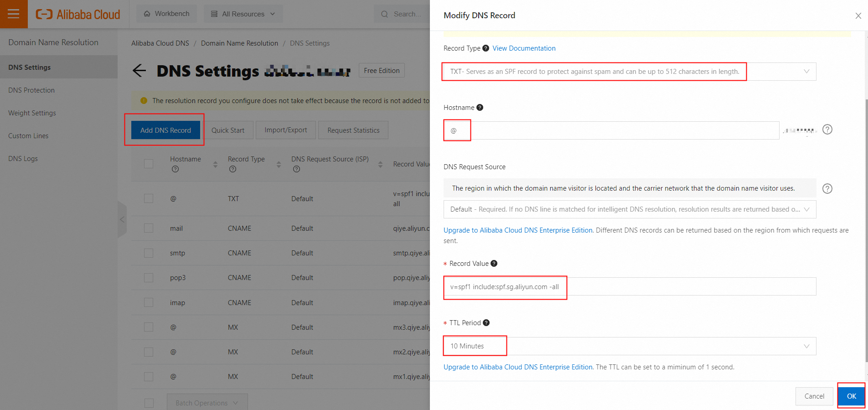
Task: Check the mx1 MX row checkbox
Action: click(149, 377)
